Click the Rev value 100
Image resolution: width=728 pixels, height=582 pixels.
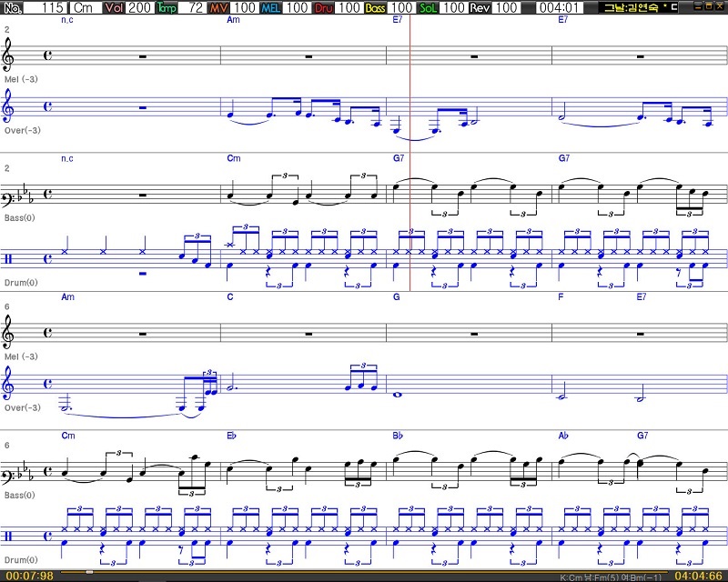click(506, 7)
